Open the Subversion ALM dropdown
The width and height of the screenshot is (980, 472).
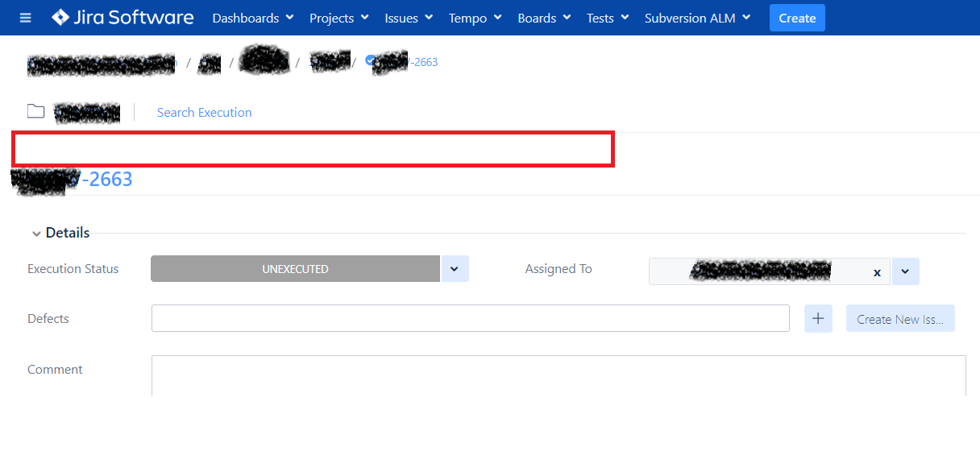[698, 18]
